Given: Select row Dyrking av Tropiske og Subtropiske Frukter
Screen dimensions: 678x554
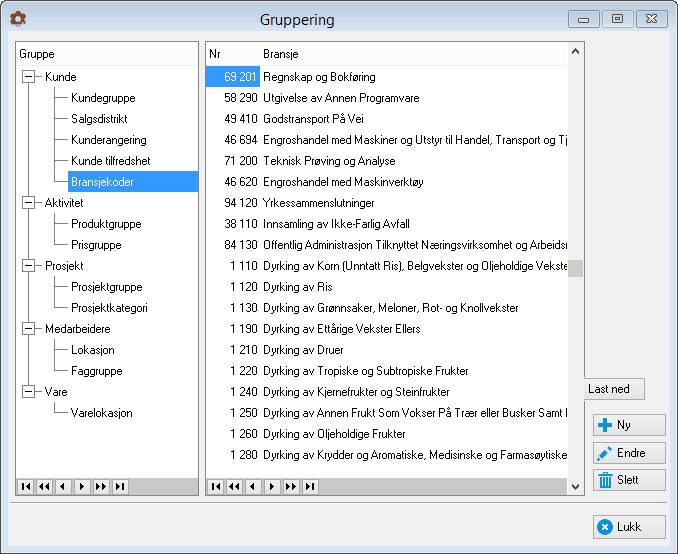Looking at the screenshot, I should (x=387, y=371).
